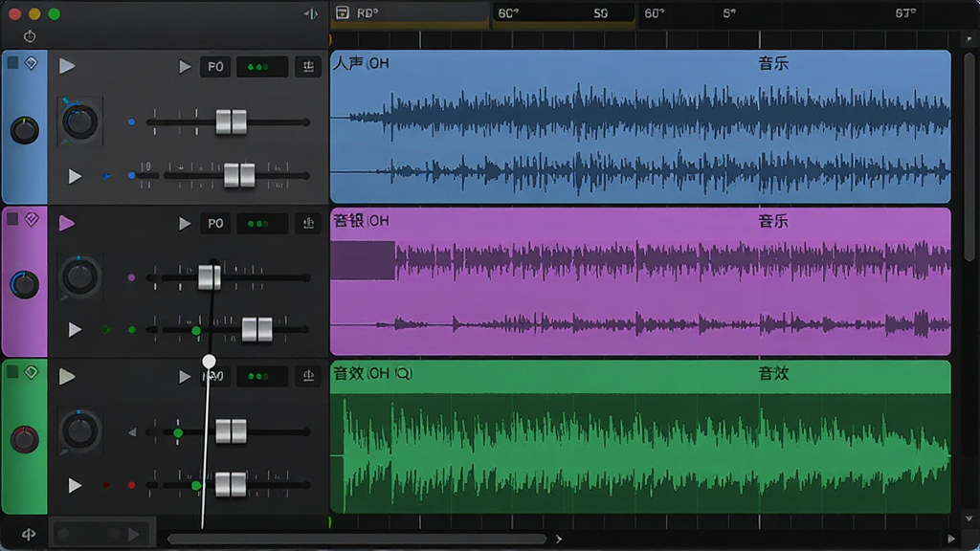Click the large purple play arrow on the purple track
Image resolution: width=980 pixels, height=551 pixels.
67,223
